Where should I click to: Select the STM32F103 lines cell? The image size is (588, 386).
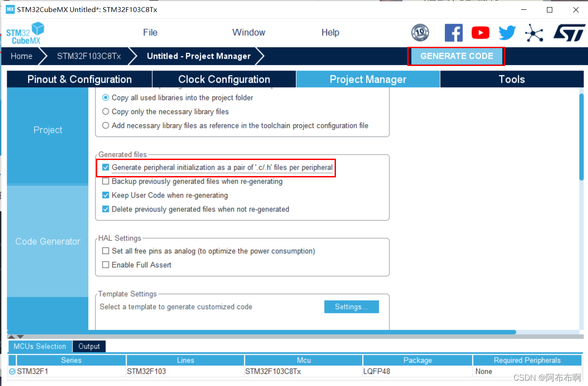186,371
